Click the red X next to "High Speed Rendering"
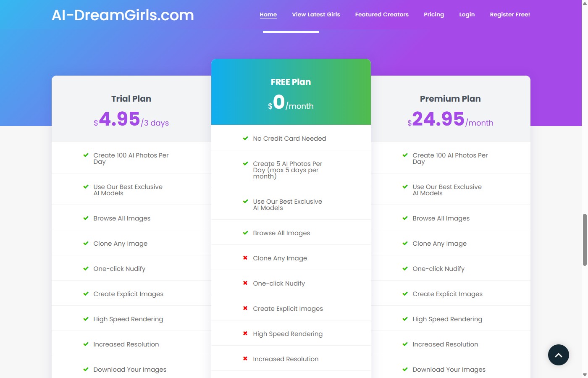 [245, 333]
